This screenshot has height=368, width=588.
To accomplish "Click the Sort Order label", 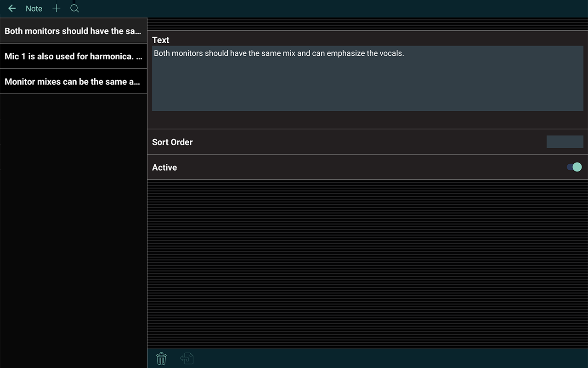I will click(172, 142).
